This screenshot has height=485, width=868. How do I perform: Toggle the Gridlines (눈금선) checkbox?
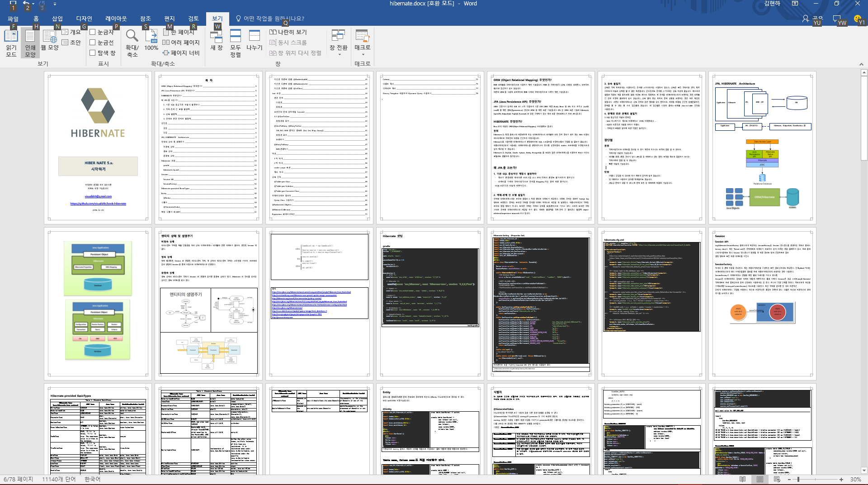pyautogui.click(x=102, y=43)
